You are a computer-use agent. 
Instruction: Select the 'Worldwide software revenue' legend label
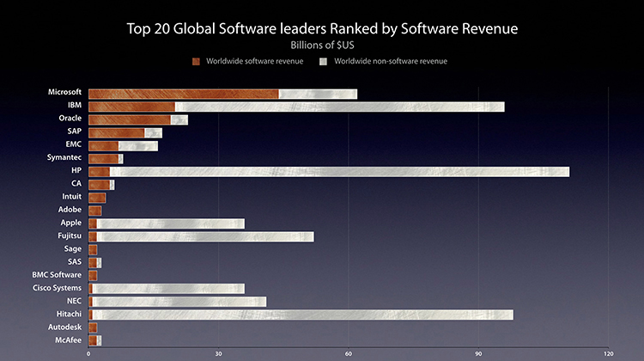[x=255, y=61]
